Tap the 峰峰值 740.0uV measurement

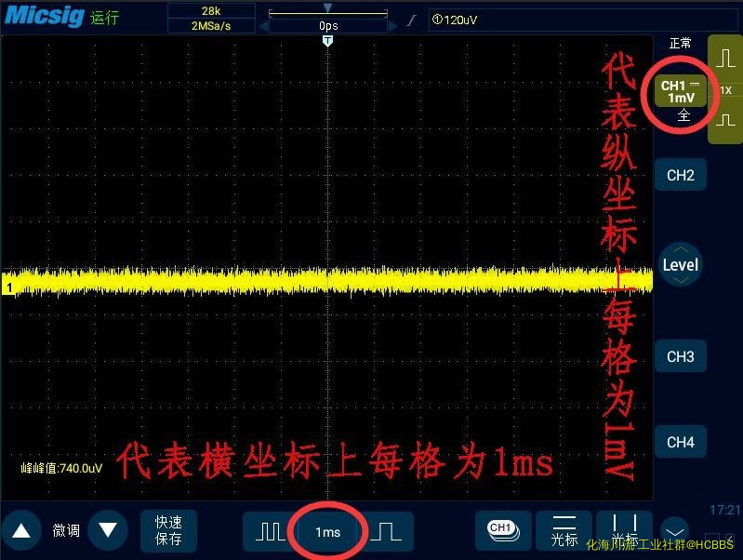[x=61, y=469]
